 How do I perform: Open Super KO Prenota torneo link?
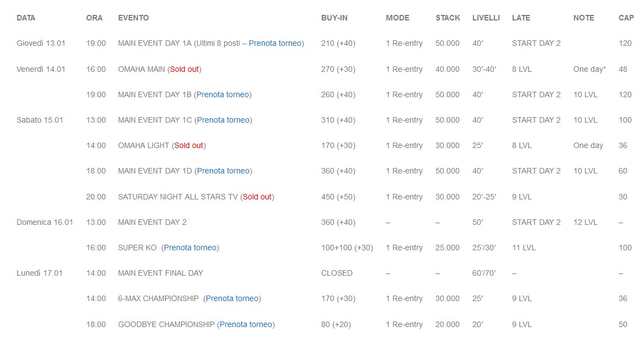[x=190, y=248]
